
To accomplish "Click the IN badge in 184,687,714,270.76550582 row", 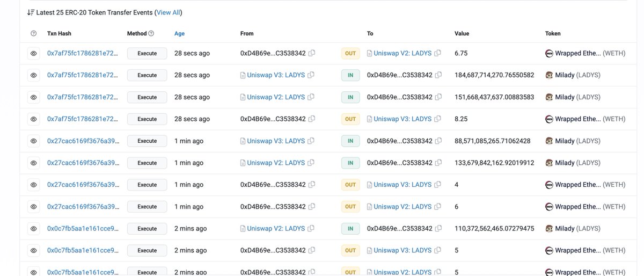I will pyautogui.click(x=350, y=75).
